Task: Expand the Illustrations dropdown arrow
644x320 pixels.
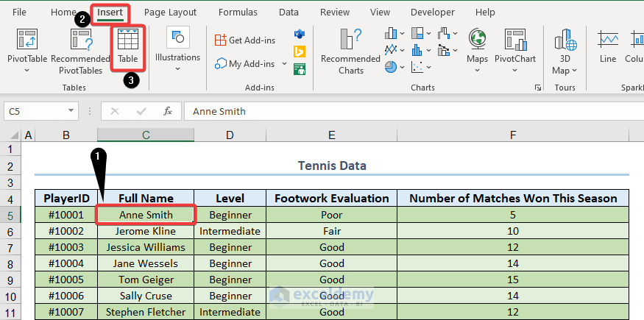Action: (x=177, y=68)
